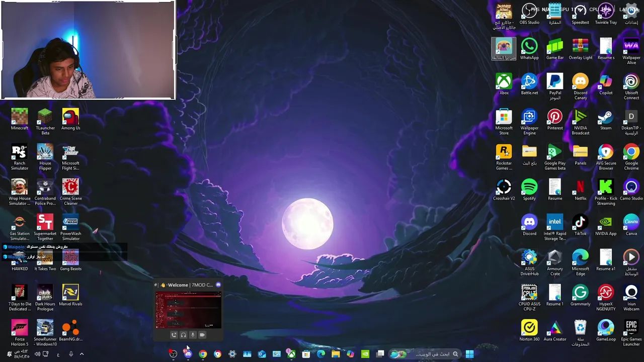Select the Resume a1 file on desktop
This screenshot has width=644, height=362.
click(x=606, y=260)
